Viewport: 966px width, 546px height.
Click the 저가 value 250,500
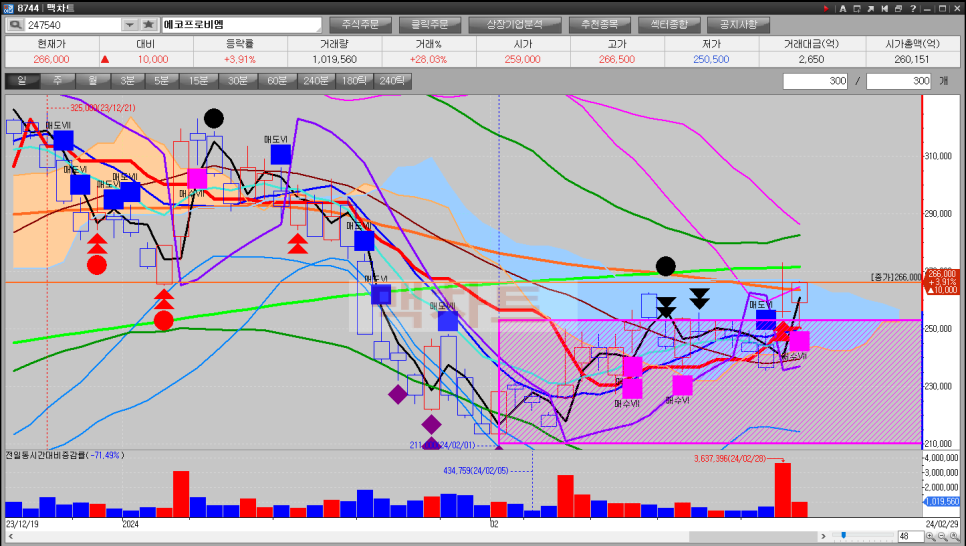pyautogui.click(x=711, y=59)
